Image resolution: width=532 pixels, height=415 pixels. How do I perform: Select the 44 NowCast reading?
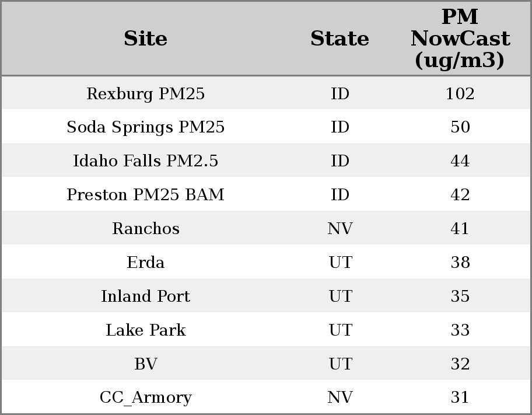(x=460, y=161)
